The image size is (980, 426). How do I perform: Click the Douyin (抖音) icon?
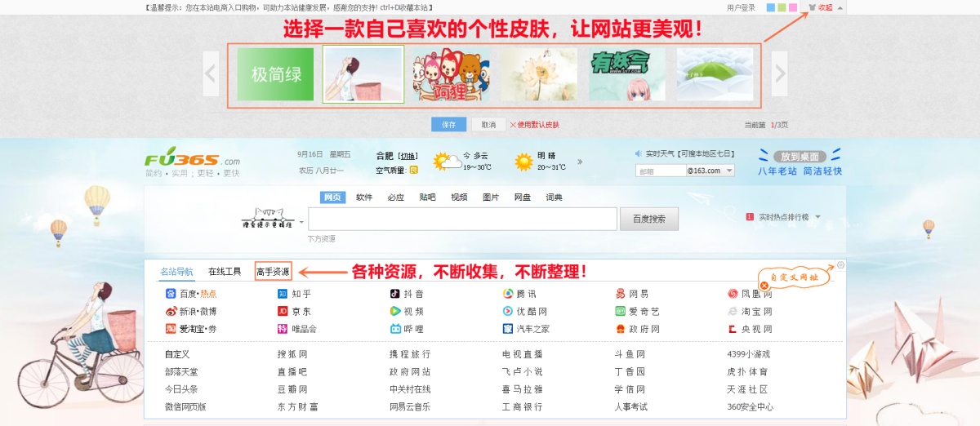click(395, 294)
